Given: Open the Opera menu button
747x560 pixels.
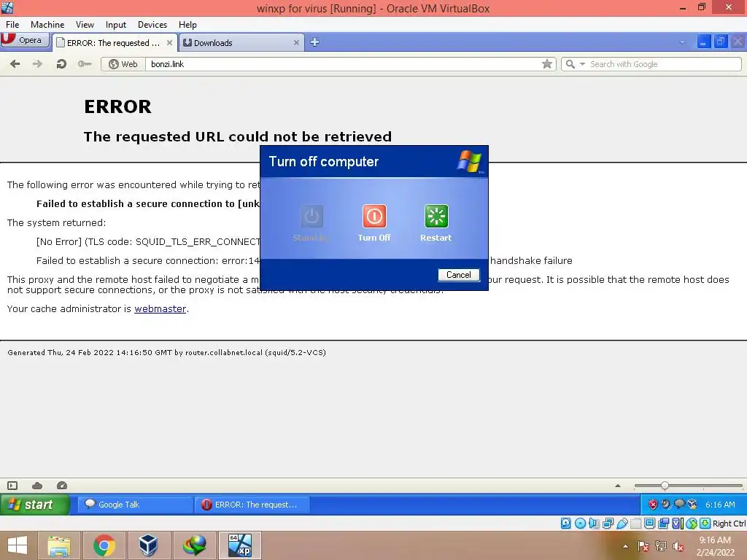Looking at the screenshot, I should tap(24, 40).
